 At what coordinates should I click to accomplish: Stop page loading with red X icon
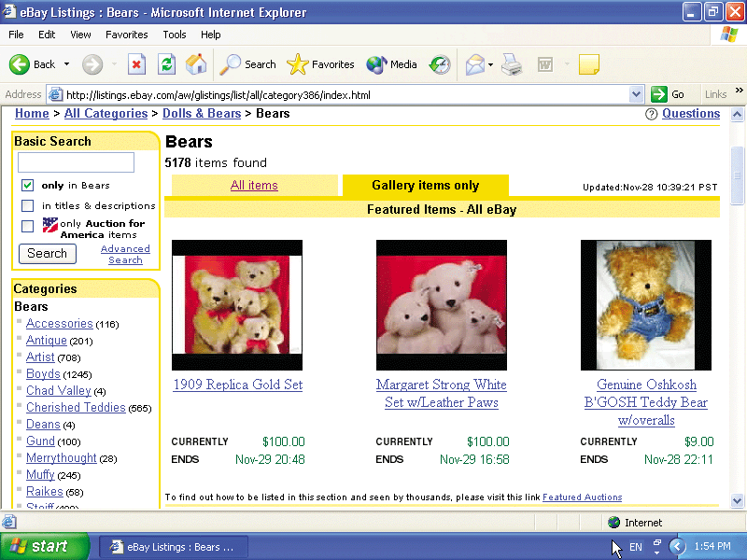[136, 64]
